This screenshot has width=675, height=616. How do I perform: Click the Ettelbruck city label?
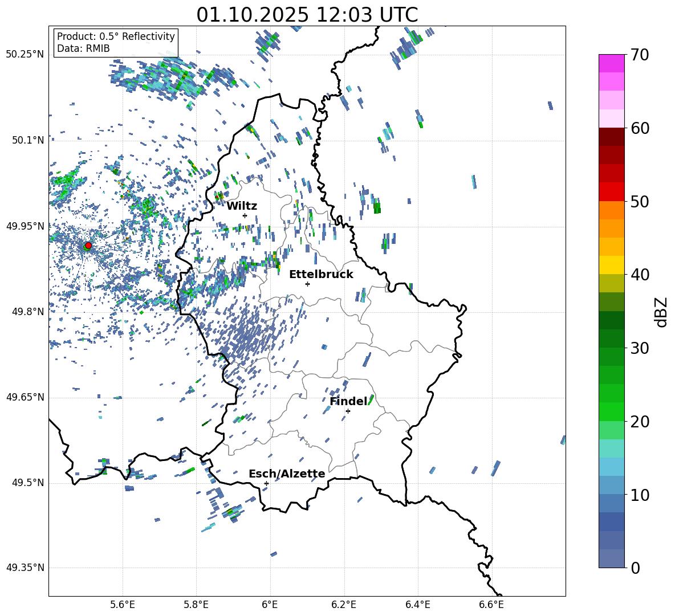click(321, 275)
